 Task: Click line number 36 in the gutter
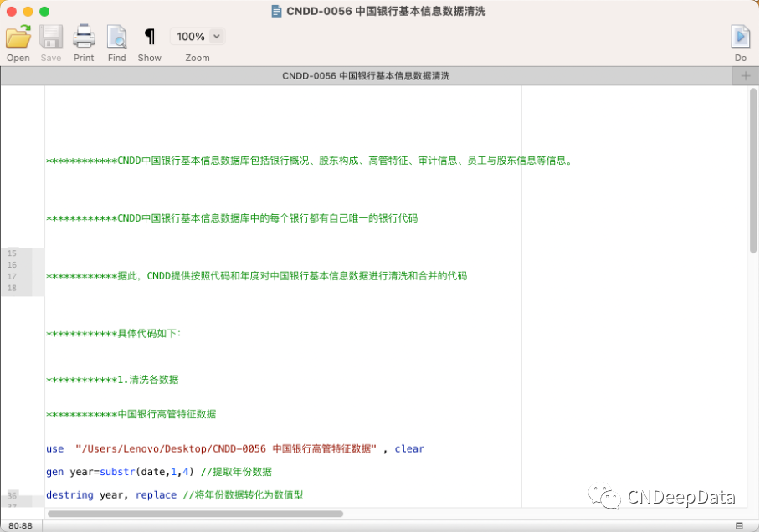point(12,496)
